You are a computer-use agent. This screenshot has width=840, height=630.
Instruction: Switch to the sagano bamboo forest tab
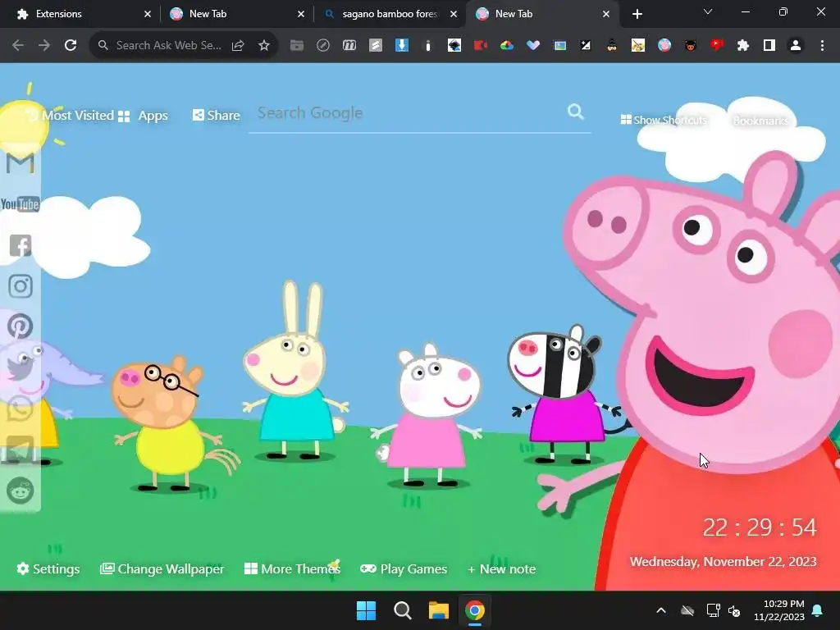click(x=390, y=14)
